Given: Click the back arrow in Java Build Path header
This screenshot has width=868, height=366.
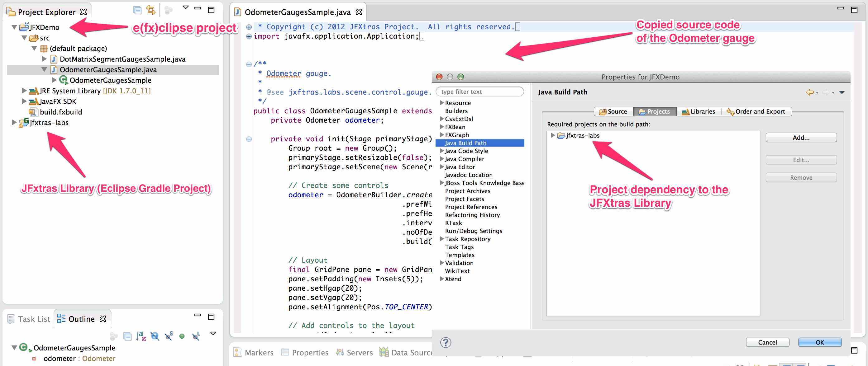Looking at the screenshot, I should [x=809, y=92].
